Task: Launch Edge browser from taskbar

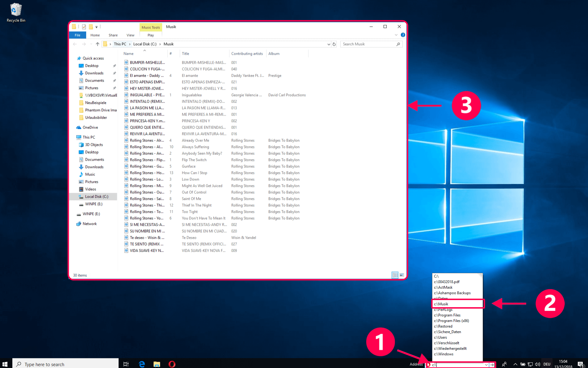Action: point(142,364)
